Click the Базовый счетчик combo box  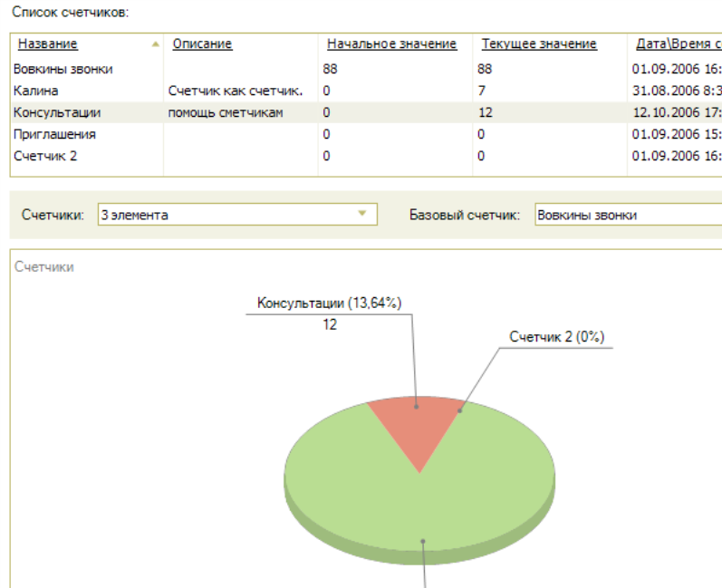coord(627,215)
